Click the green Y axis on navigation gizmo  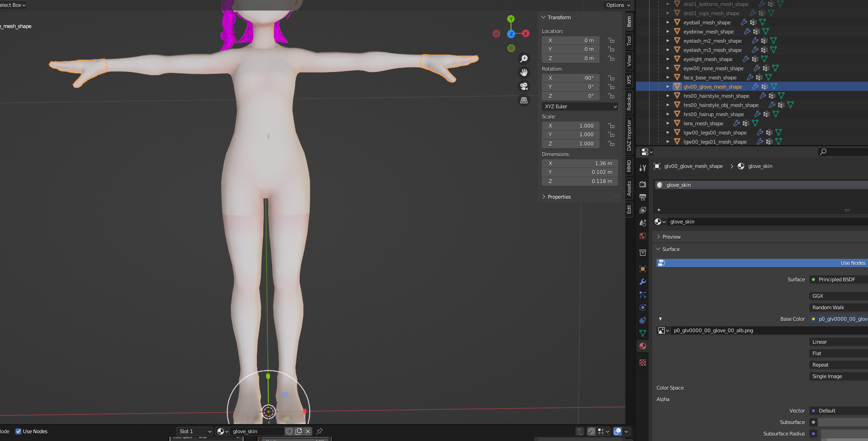pos(511,19)
